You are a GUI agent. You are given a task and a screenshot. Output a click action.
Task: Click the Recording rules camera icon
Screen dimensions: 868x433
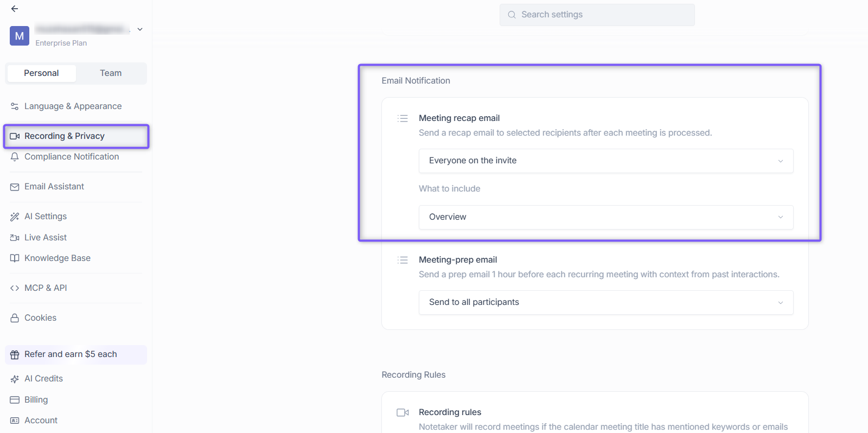[x=403, y=412]
